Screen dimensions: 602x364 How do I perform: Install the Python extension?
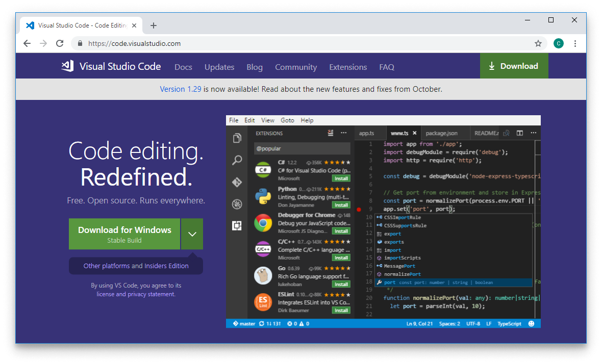[340, 204]
